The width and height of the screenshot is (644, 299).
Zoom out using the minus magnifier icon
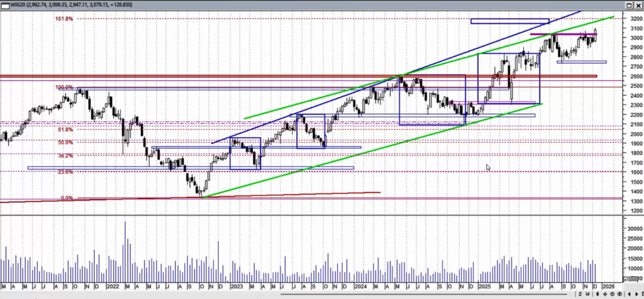tap(613, 294)
